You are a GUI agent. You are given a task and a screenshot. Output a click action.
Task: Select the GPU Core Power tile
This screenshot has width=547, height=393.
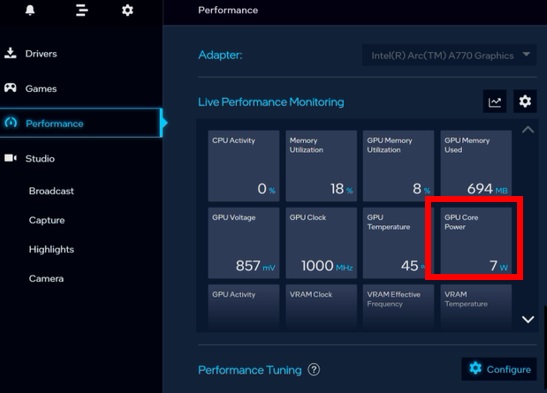(x=476, y=243)
